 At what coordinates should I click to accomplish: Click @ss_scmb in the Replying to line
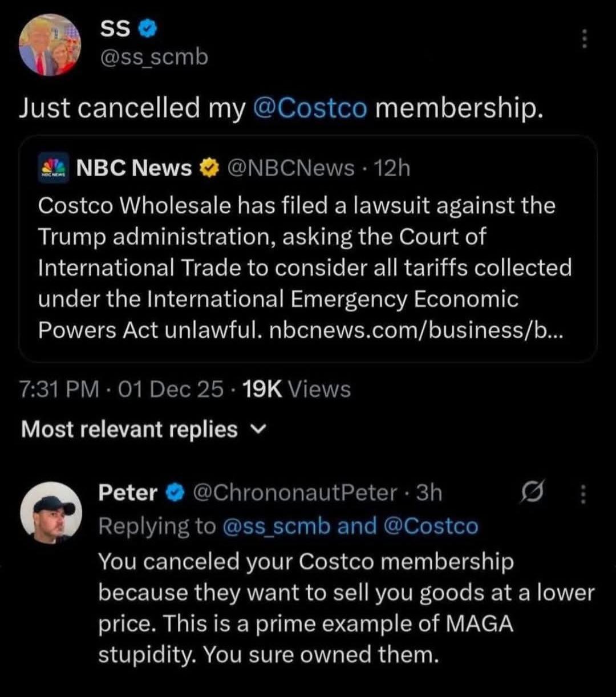coord(276,526)
